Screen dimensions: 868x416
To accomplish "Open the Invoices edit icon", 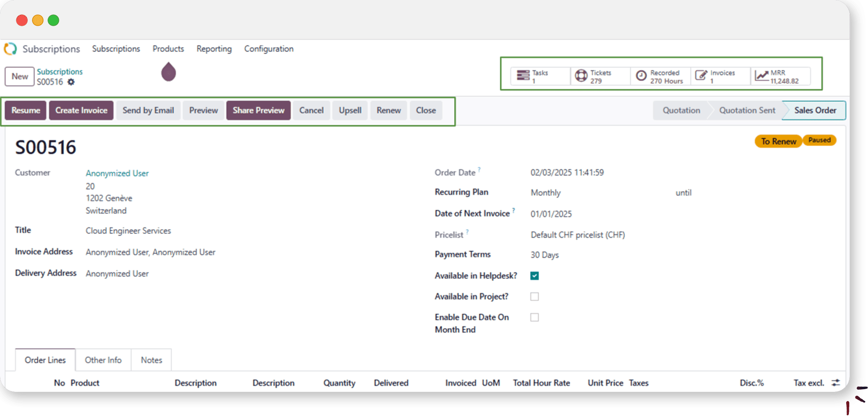I will pyautogui.click(x=701, y=76).
